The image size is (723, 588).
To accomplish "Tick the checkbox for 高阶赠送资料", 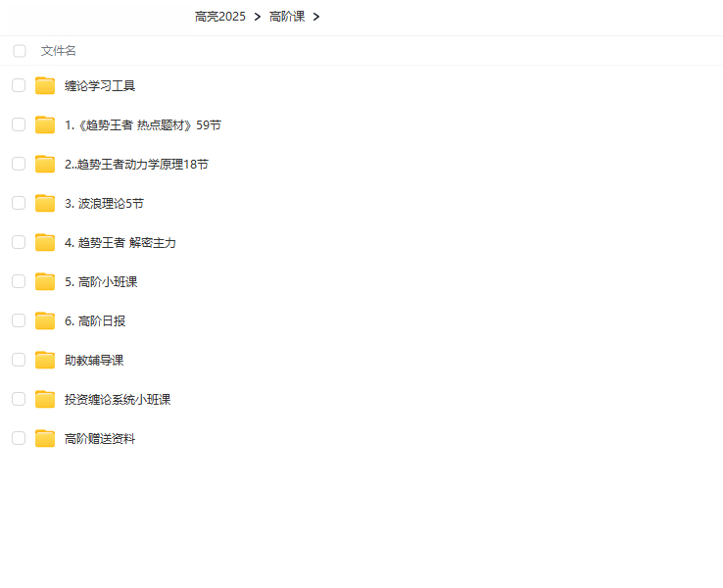I will tap(19, 438).
